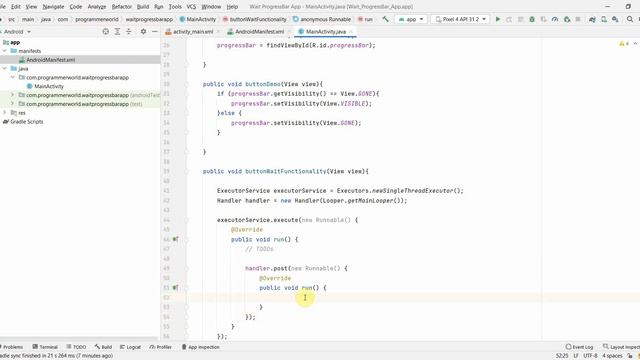Open the Navigate menu
The image size is (640, 360).
tap(53, 7)
